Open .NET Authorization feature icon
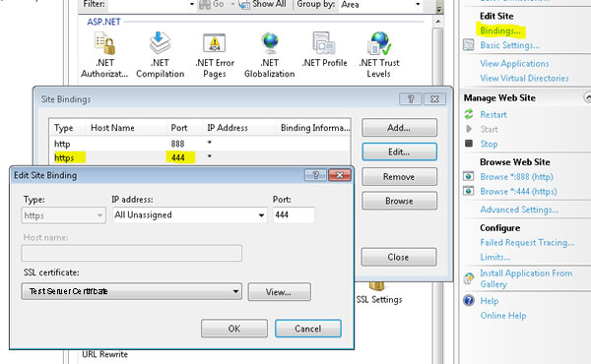Viewport: 591px width, 364px height. (104, 43)
